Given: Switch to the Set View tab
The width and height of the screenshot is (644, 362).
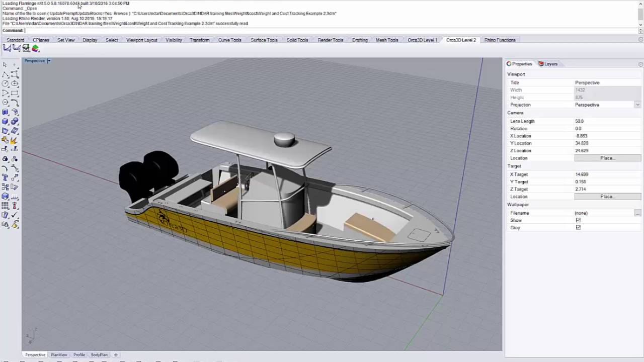Looking at the screenshot, I should point(66,40).
